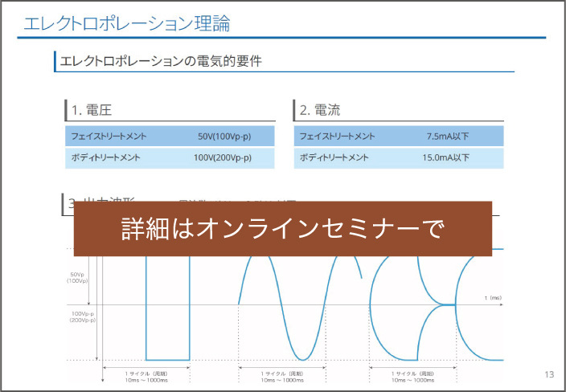This screenshot has height=392, width=566.
Task: Select the ボディトリートメント row in the voltage table
Action: click(x=105, y=157)
